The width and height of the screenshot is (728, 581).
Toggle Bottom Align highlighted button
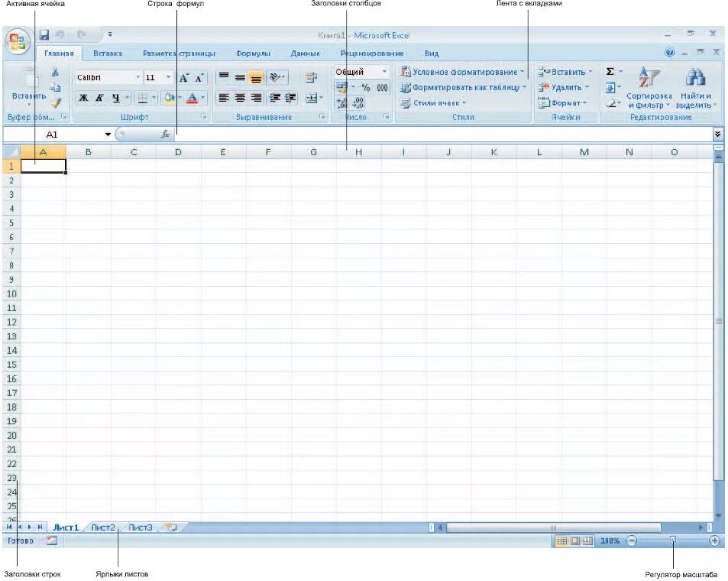[x=256, y=77]
